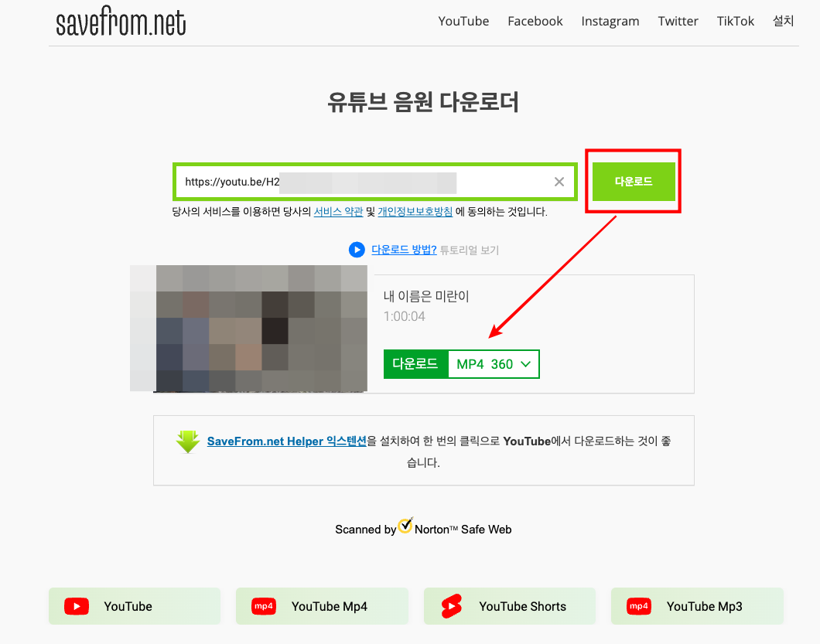Click the YouTube URL input field
This screenshot has width=820, height=644.
[375, 182]
